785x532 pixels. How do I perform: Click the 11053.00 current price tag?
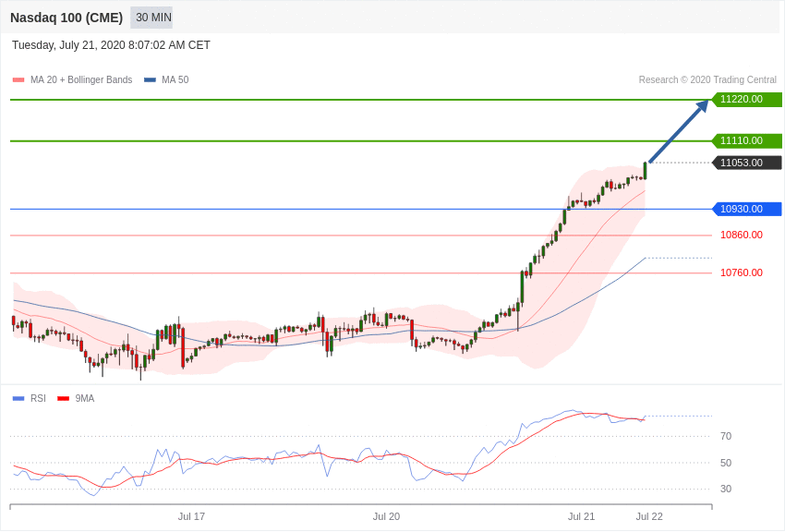746,163
